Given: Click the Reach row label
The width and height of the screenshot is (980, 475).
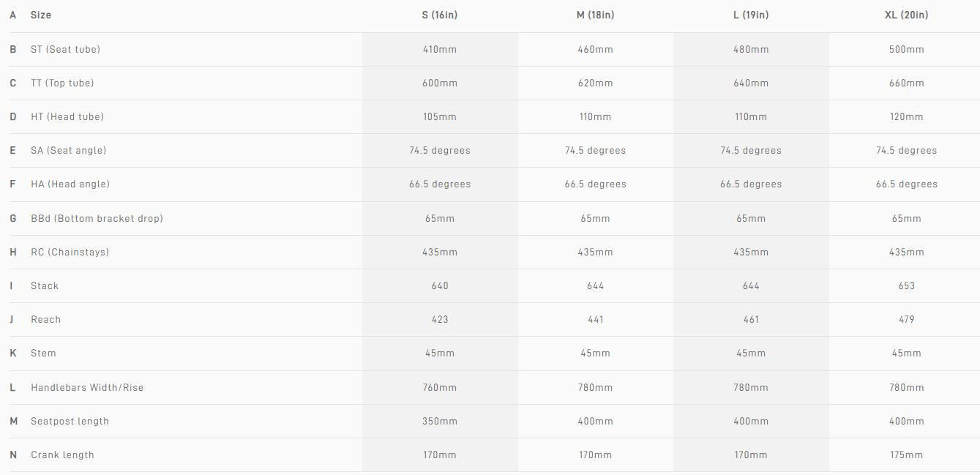Looking at the screenshot, I should (45, 320).
